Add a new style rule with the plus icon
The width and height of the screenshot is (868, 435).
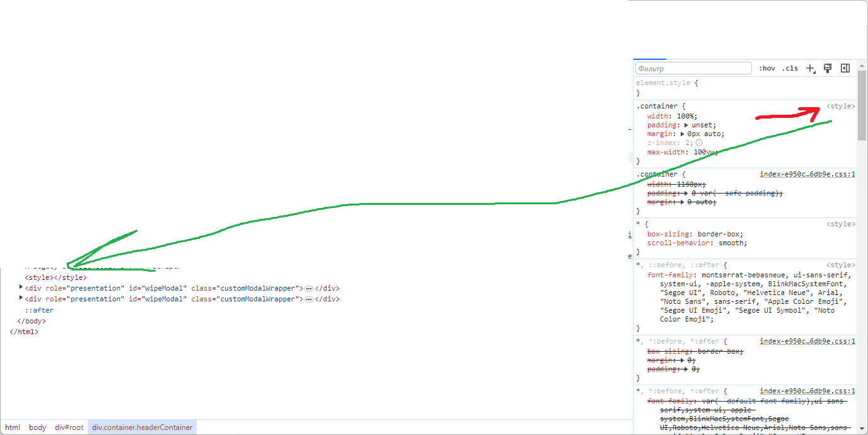pos(811,68)
